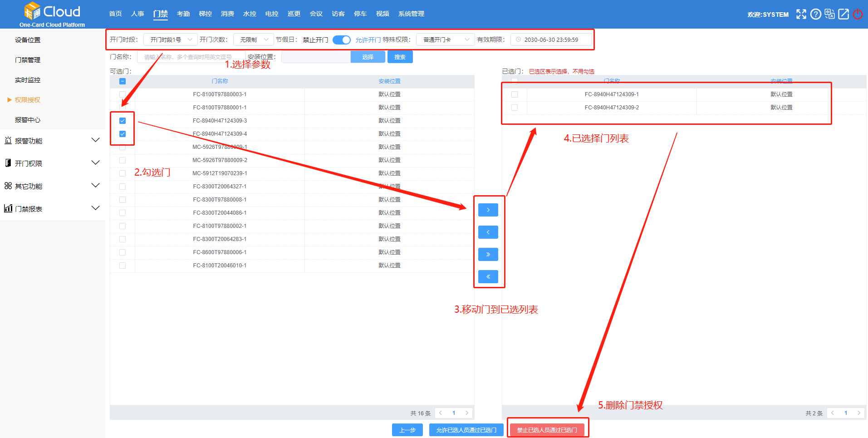Viewport: 868px width, 438px height.
Task: Open the help question mark icon
Action: coord(815,14)
